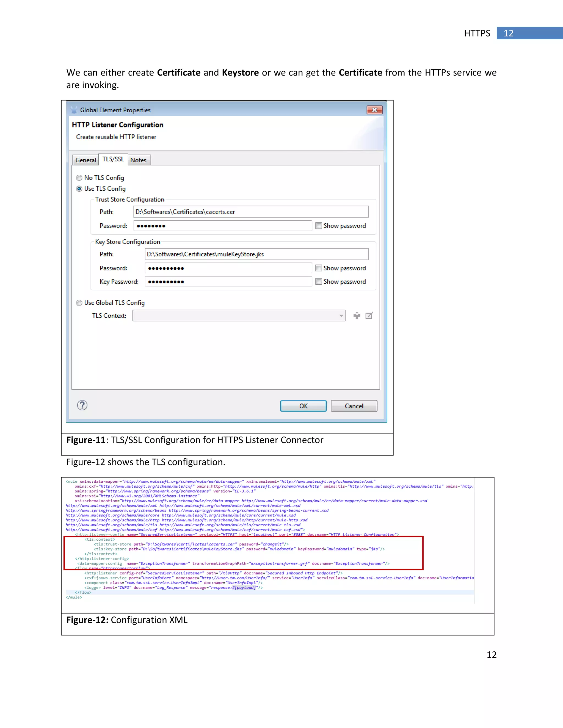Click the data-mapper:config line in the XML

[x=233, y=563]
